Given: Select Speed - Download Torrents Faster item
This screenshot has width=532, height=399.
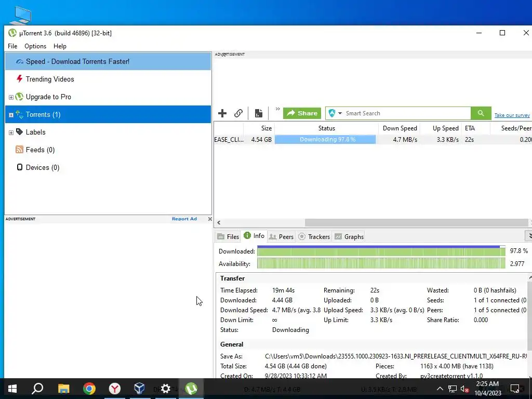Looking at the screenshot, I should (x=108, y=61).
